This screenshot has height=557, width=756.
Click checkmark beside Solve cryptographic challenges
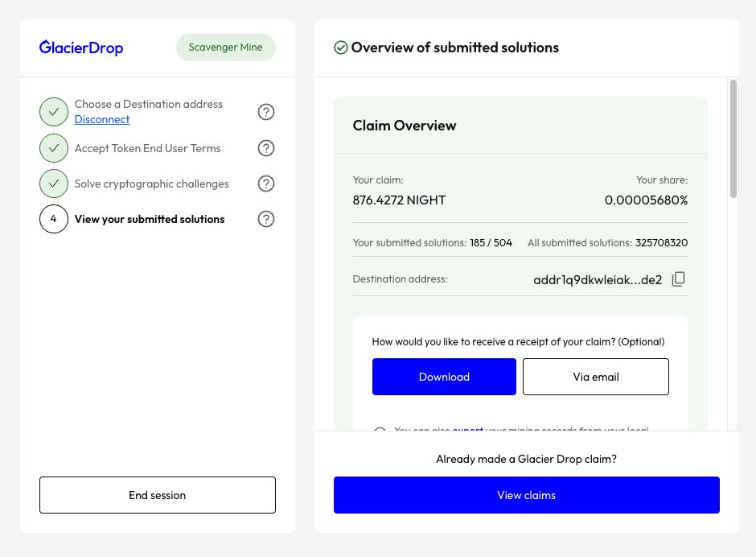coord(53,184)
